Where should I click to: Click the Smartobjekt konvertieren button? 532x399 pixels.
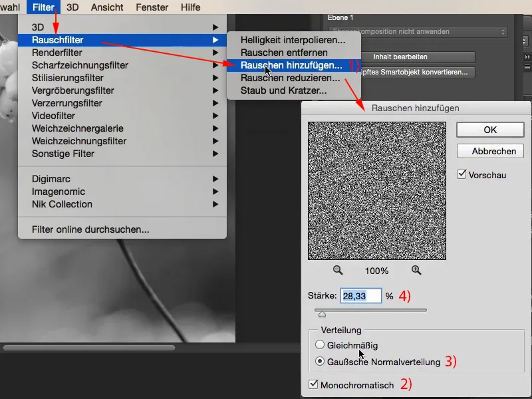418,72
